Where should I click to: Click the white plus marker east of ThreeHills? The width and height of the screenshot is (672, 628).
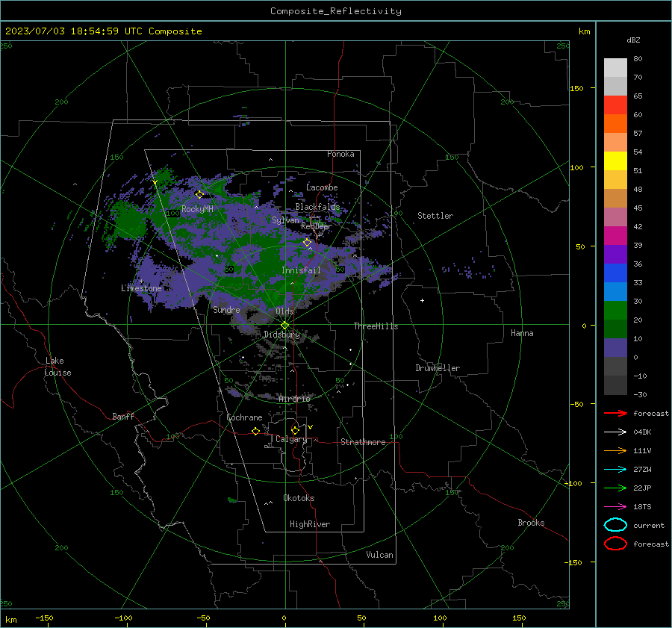coord(422,300)
